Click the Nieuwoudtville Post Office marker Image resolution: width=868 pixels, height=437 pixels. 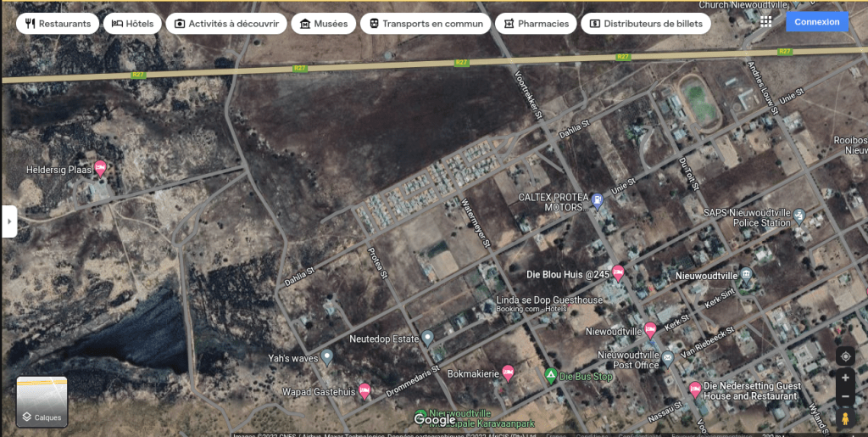click(668, 358)
